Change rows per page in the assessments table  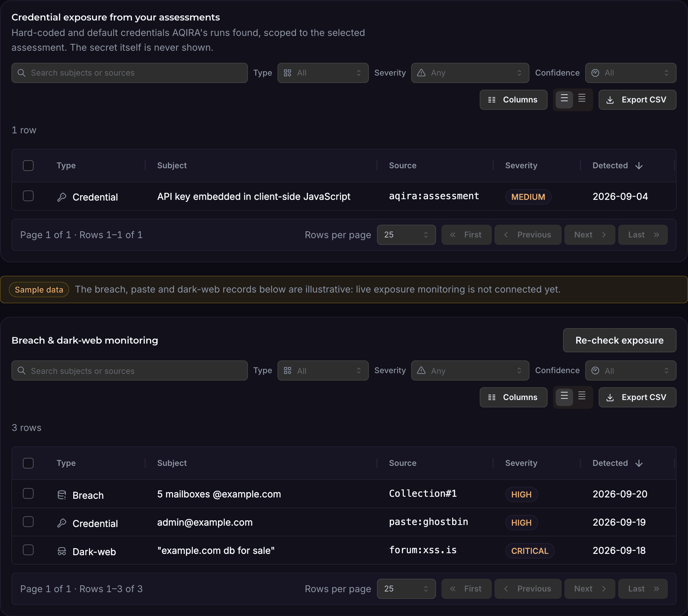pyautogui.click(x=406, y=235)
